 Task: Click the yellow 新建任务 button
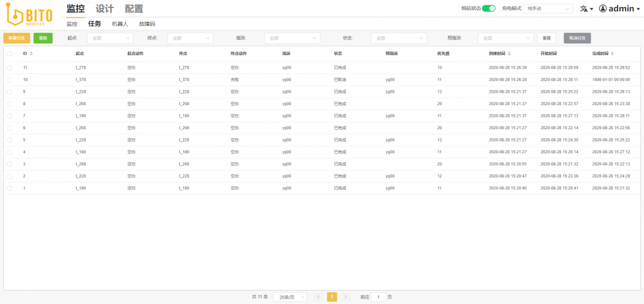17,38
